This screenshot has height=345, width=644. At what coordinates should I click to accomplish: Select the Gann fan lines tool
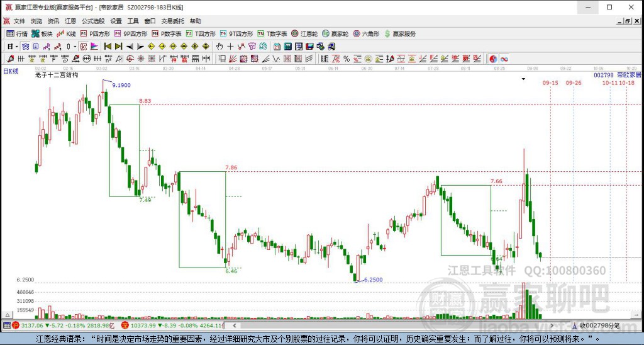[233, 59]
